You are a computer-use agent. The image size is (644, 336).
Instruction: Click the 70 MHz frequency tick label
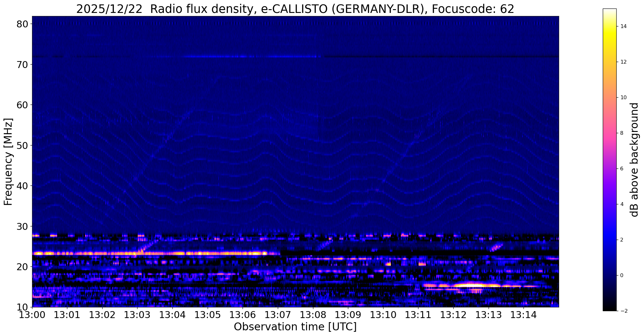23,65
